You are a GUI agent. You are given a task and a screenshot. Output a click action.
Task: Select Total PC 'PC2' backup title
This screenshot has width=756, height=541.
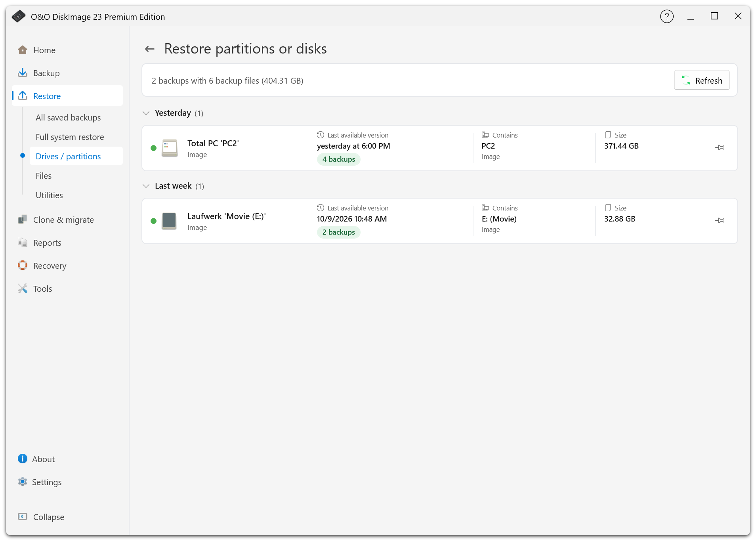click(x=213, y=143)
